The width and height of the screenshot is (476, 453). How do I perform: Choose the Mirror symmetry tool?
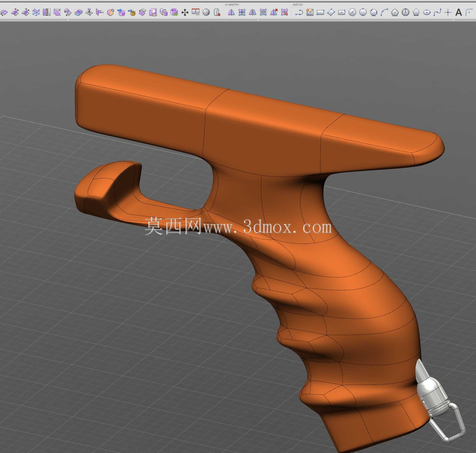231,12
